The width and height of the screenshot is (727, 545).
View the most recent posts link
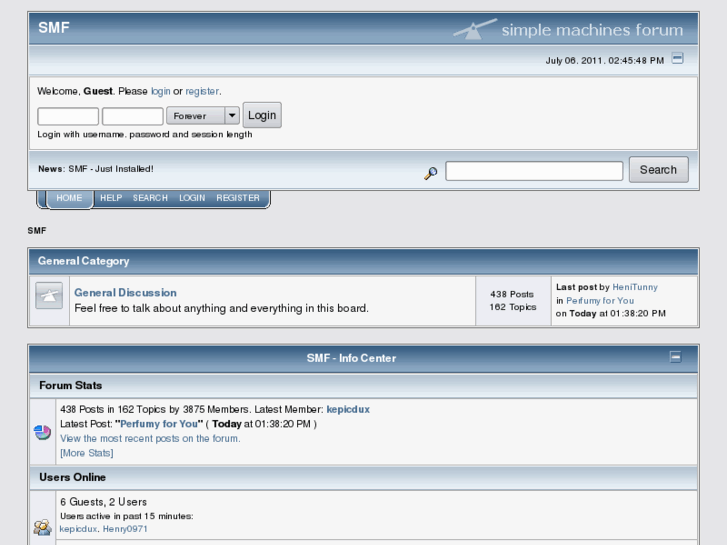pos(150,438)
